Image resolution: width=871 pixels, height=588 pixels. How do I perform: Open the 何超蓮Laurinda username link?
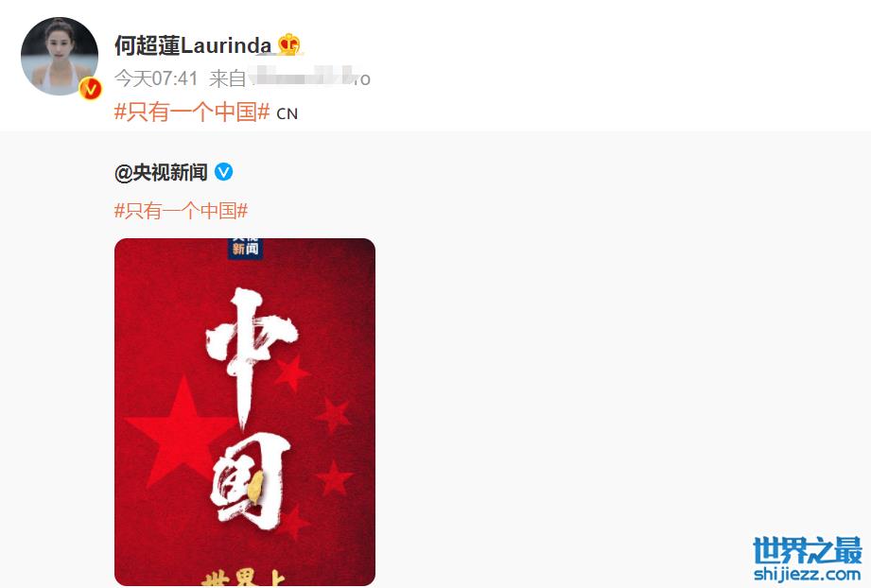193,45
